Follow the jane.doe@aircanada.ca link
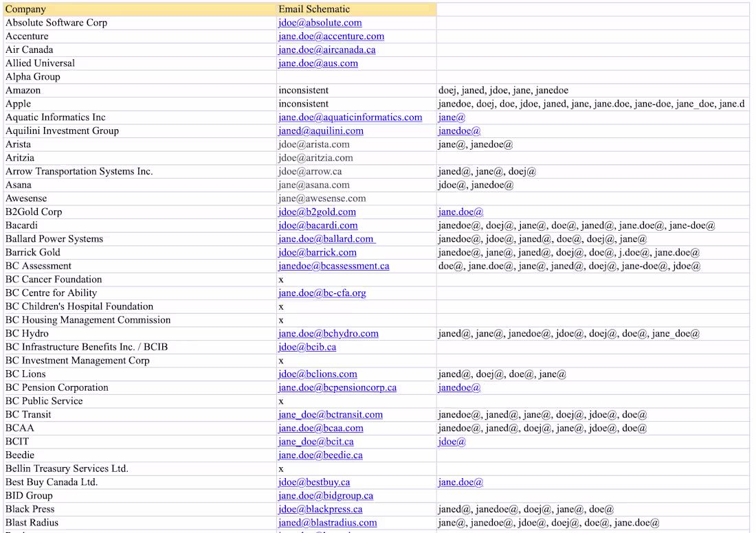This screenshot has height=533, width=756. (x=326, y=49)
